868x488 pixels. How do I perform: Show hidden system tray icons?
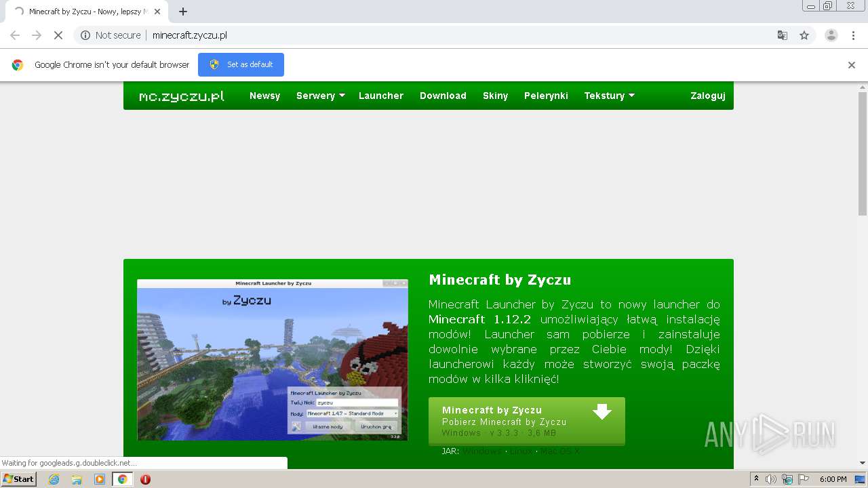pos(756,479)
